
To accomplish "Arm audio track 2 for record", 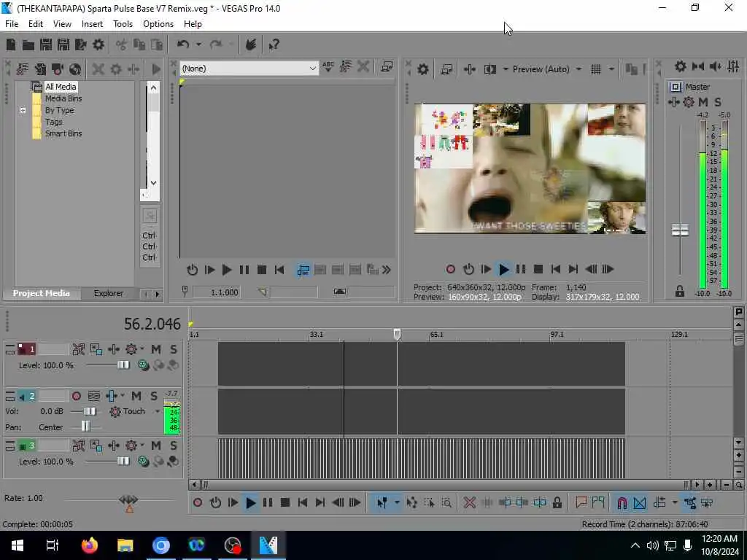I will tap(76, 396).
